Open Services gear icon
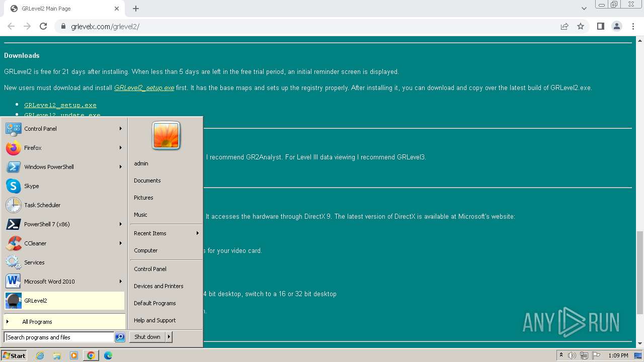 tap(14, 262)
